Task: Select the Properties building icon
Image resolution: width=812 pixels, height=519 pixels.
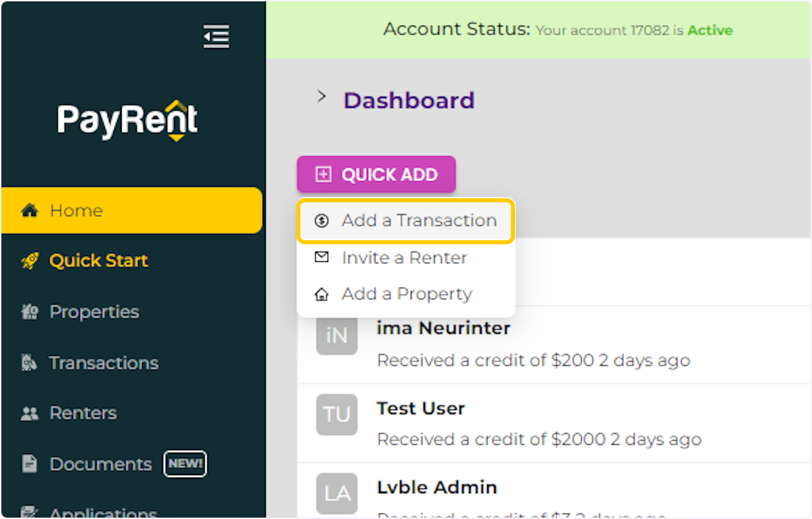Action: tap(30, 311)
